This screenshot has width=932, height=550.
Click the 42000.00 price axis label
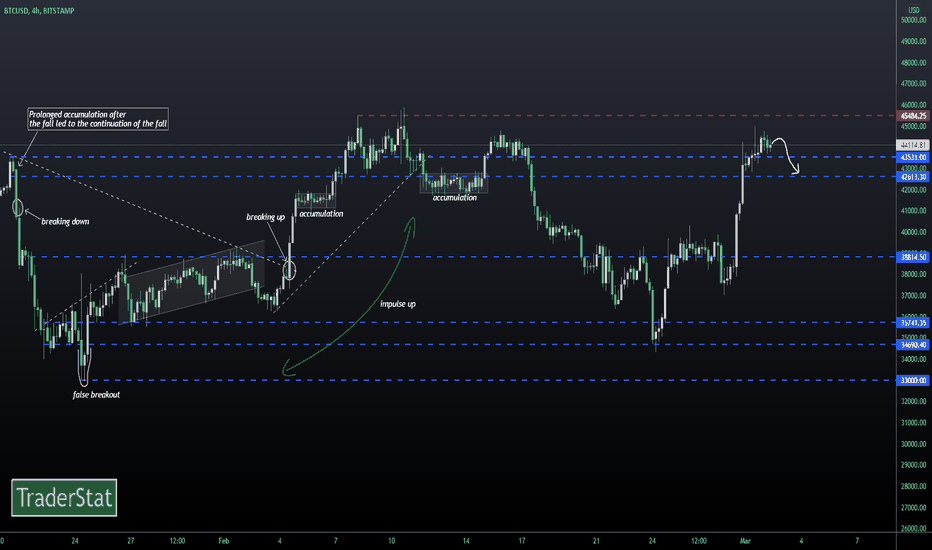(914, 190)
